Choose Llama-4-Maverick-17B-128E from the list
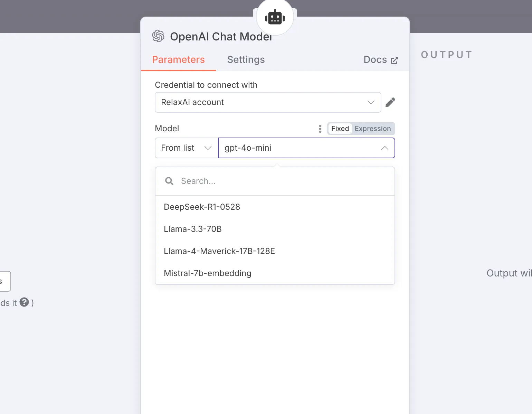 pyautogui.click(x=275, y=251)
